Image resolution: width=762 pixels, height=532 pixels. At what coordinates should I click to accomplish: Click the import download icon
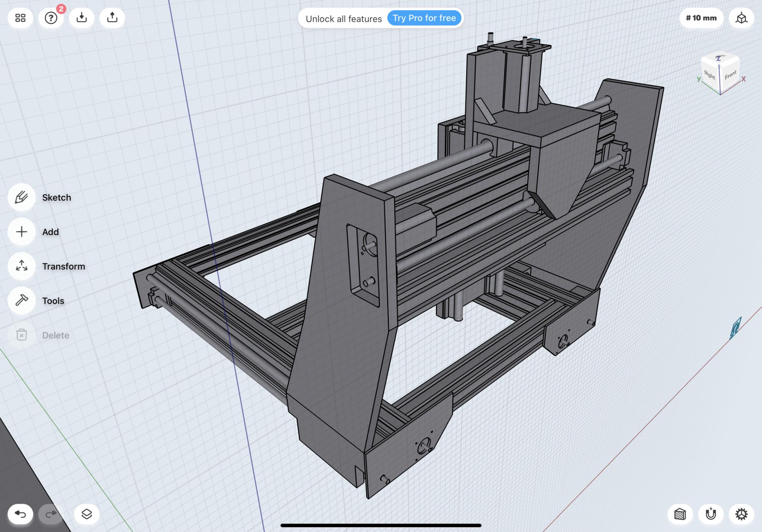click(81, 18)
